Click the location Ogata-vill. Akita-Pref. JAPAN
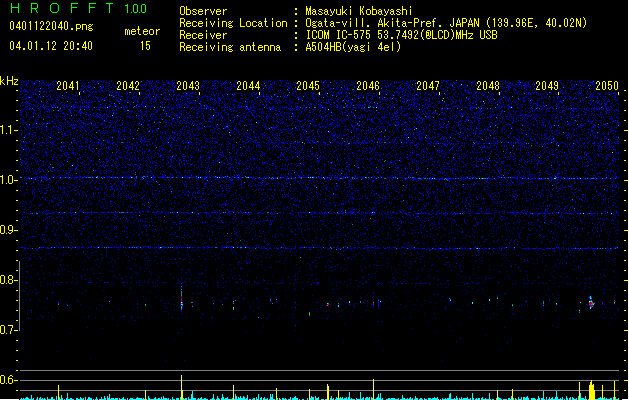 click(392, 23)
